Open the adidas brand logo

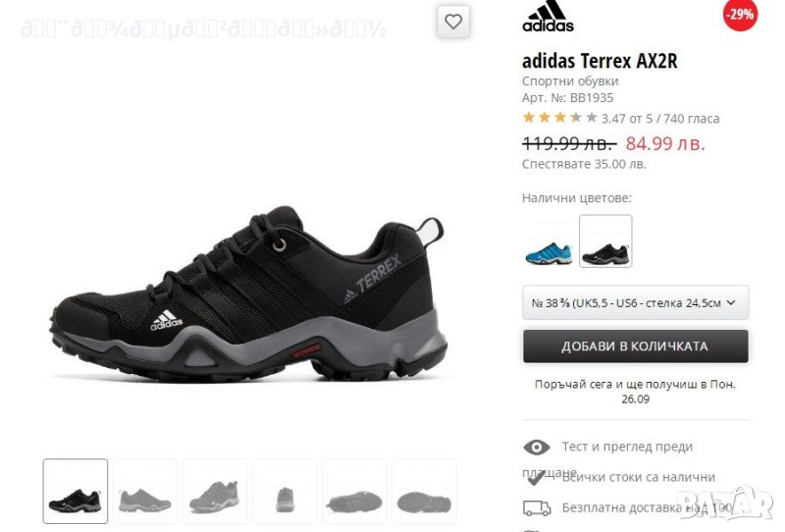click(548, 17)
